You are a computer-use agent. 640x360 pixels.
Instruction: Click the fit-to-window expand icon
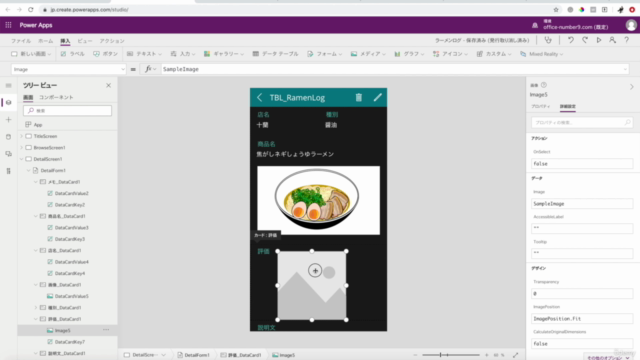click(516, 355)
